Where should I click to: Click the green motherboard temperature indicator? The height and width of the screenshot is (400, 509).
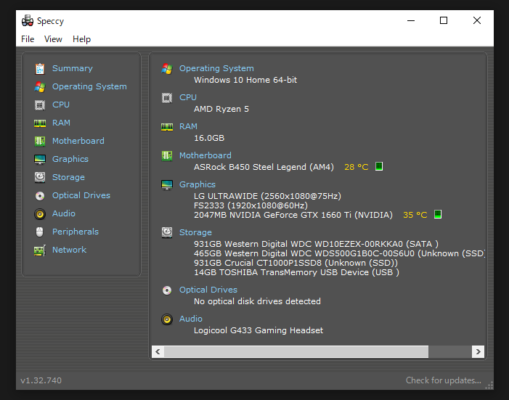click(379, 166)
